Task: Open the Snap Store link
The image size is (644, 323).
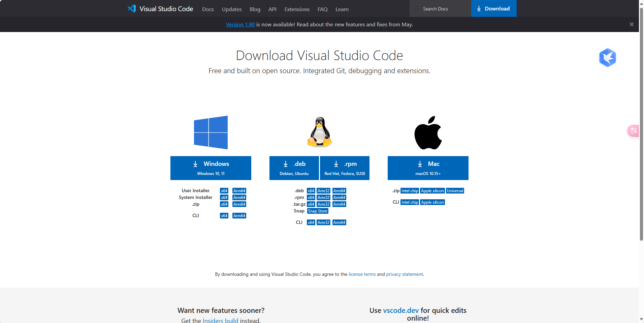Action: click(318, 211)
